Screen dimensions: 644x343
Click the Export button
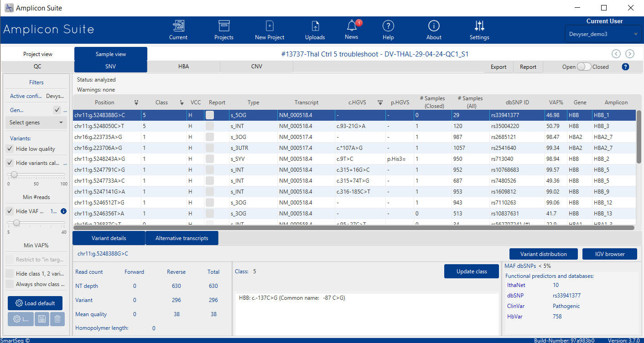click(499, 67)
